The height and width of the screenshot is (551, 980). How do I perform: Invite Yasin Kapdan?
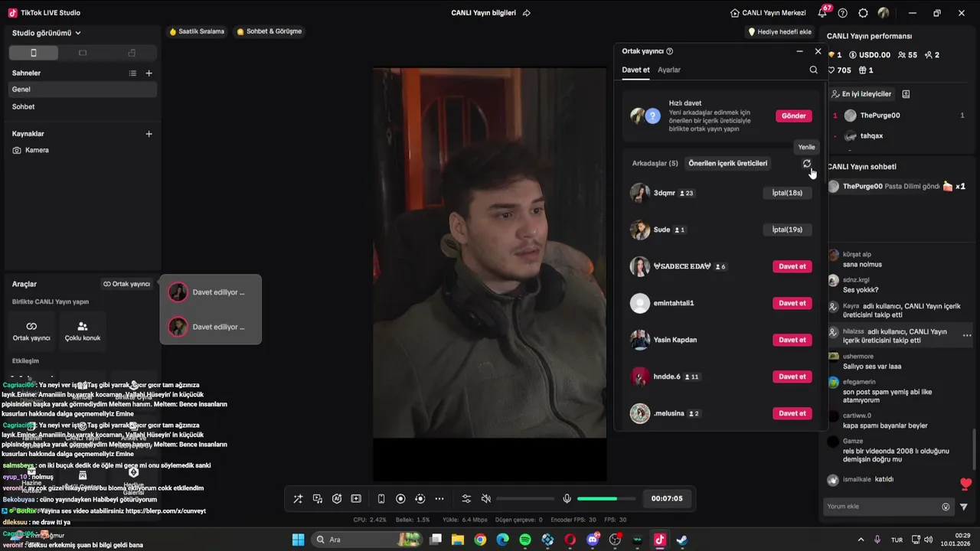tap(792, 340)
